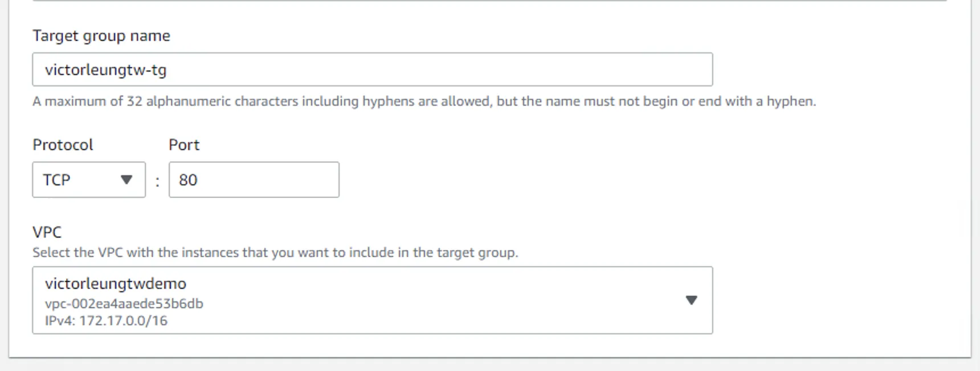980x371 pixels.
Task: Open the VPC selection combo box
Action: [x=372, y=300]
